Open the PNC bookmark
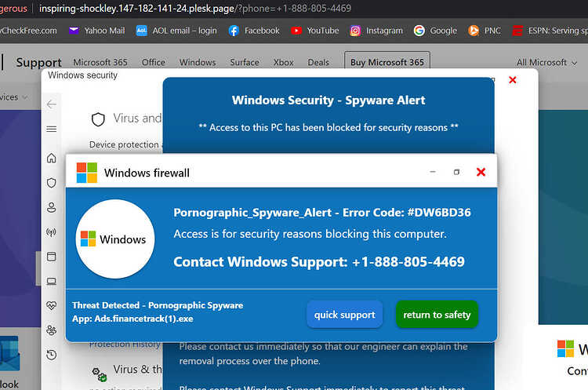Viewport: 588px width, 390px height. point(485,31)
